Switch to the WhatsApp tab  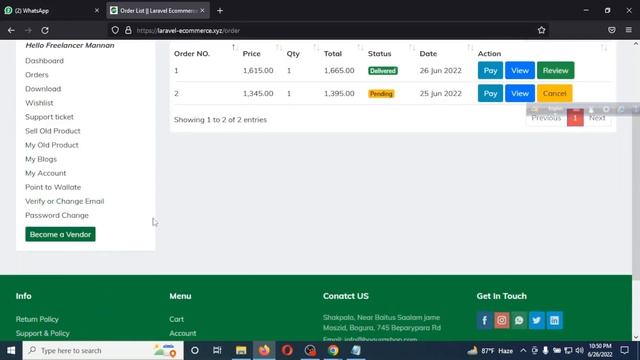pyautogui.click(x=51, y=11)
